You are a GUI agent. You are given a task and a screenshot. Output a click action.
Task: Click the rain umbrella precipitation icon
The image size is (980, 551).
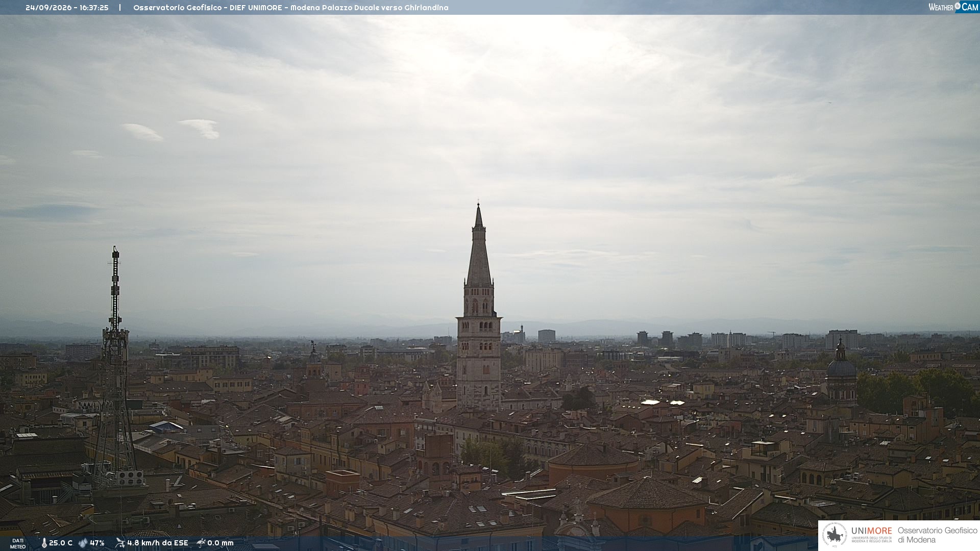[201, 543]
